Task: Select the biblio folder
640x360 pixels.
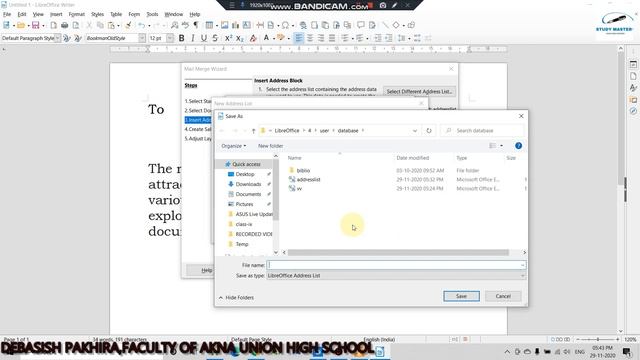Action: click(303, 170)
